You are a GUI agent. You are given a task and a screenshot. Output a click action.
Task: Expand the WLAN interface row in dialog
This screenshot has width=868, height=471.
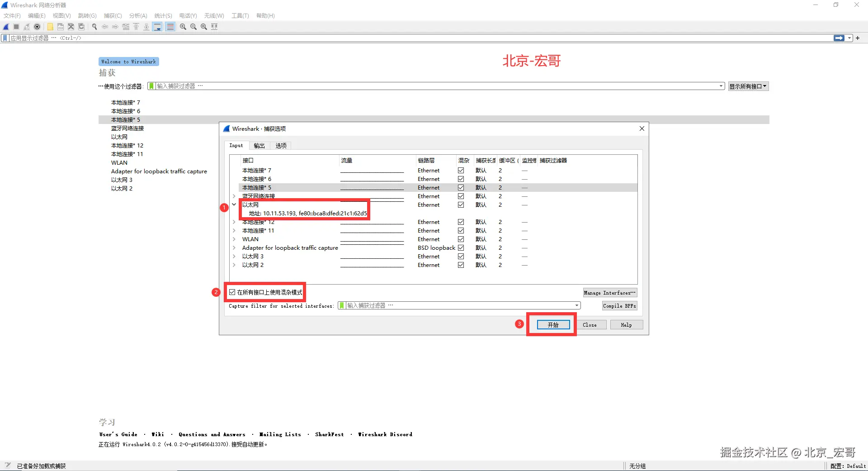tap(234, 239)
